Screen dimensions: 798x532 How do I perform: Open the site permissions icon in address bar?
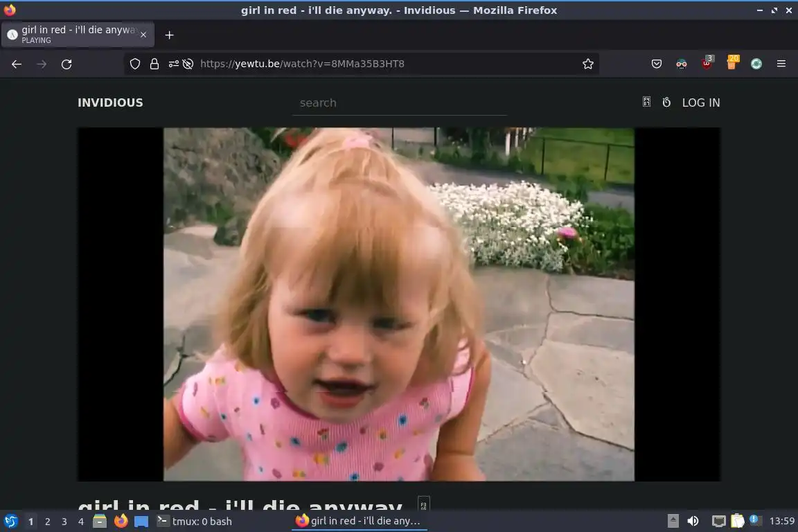[174, 64]
